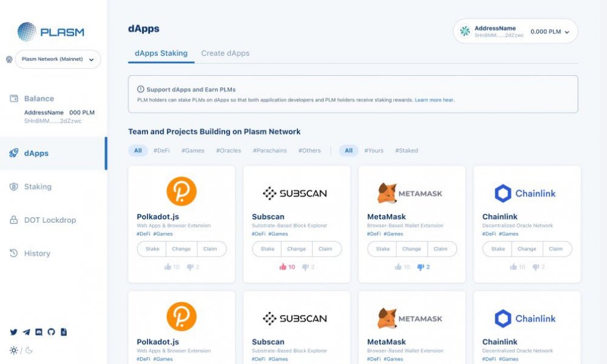Viewport: 607px width, 364px height.
Task: Like the first MetaMask card
Action: pos(402,267)
